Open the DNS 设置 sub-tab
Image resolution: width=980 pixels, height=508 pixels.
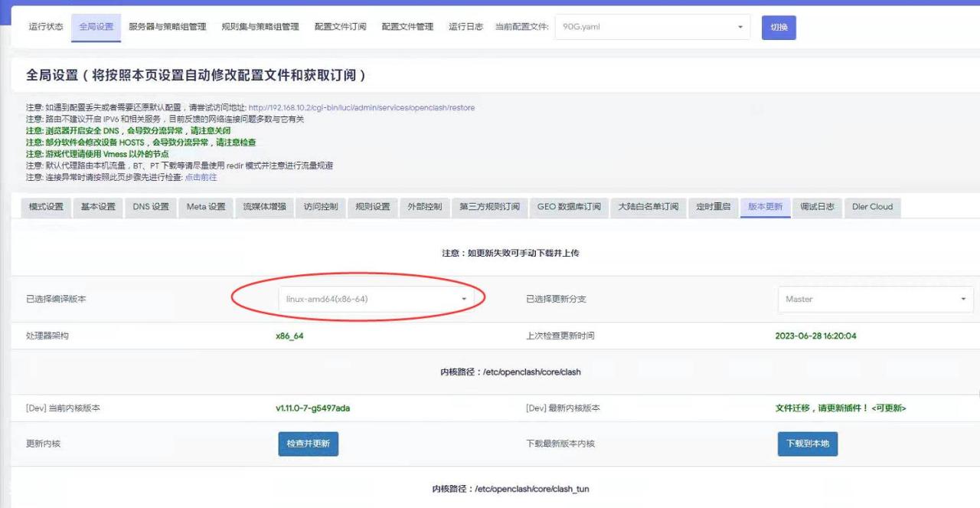click(x=151, y=207)
